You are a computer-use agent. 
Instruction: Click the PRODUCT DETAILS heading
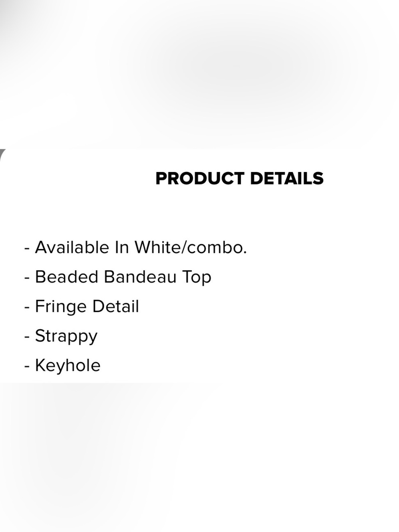(239, 178)
